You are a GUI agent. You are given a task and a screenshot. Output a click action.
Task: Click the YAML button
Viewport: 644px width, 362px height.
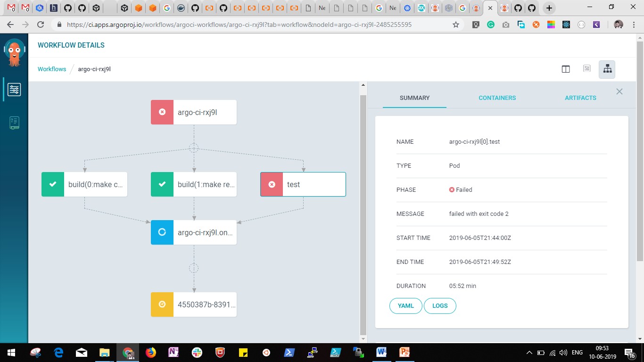coord(405,306)
